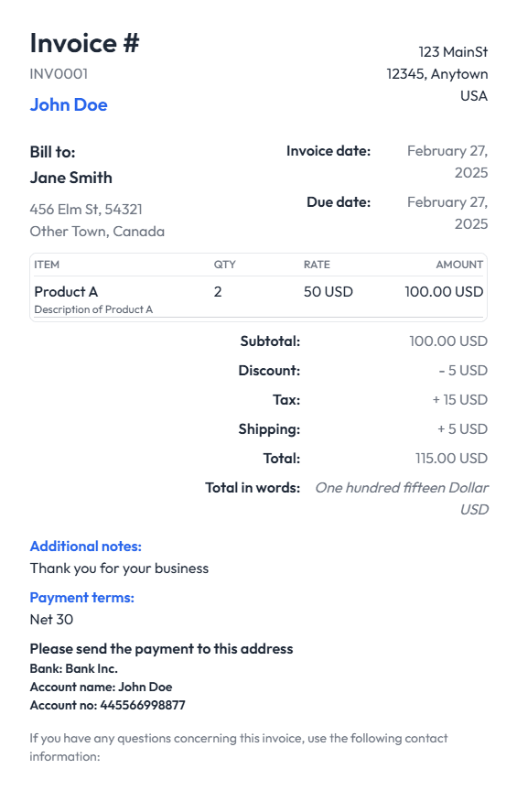Click the Payment terms: heading
The height and width of the screenshot is (812, 517).
click(x=81, y=598)
